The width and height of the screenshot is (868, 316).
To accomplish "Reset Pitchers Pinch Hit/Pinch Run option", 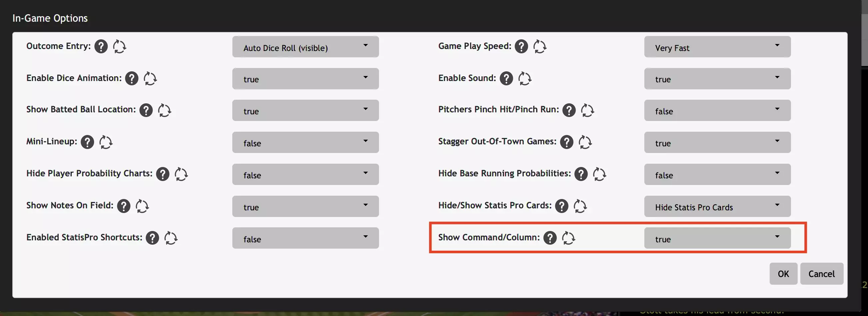I will click(x=587, y=110).
